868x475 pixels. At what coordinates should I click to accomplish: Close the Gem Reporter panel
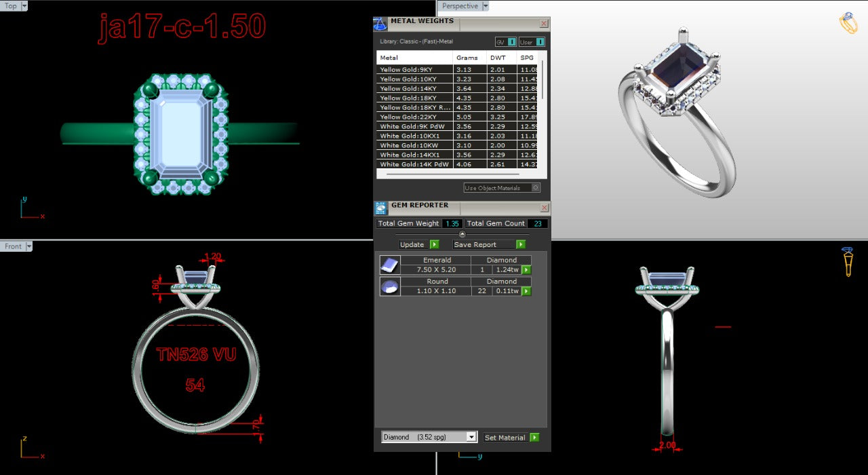pos(544,208)
